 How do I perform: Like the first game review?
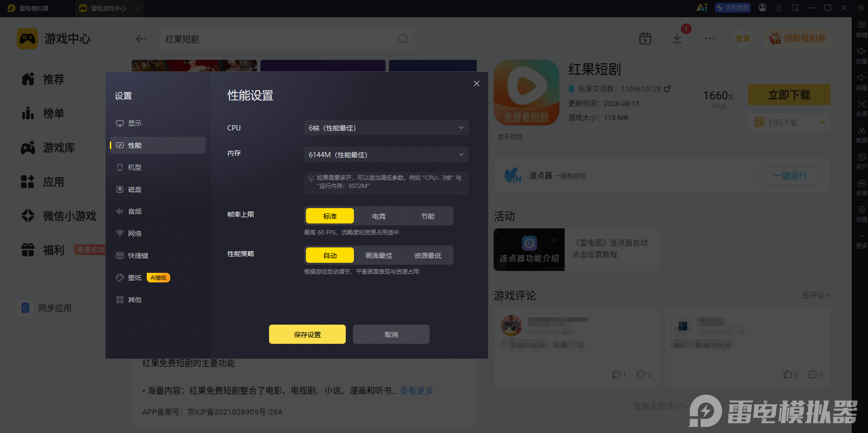point(619,374)
